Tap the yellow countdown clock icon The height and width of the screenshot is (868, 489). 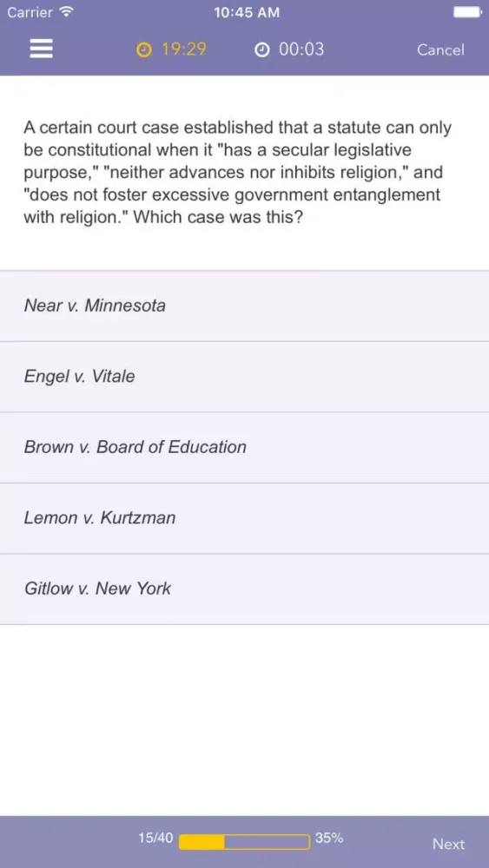tap(143, 50)
